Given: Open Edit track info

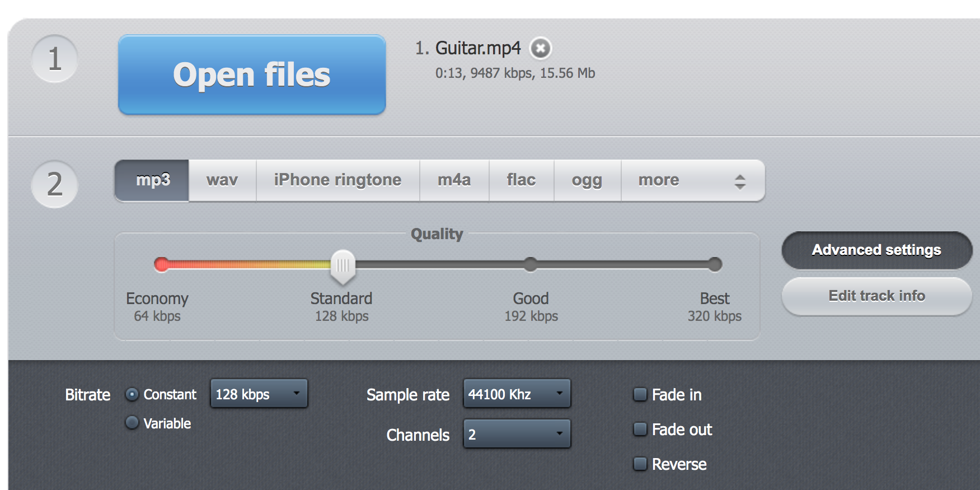Looking at the screenshot, I should (876, 296).
